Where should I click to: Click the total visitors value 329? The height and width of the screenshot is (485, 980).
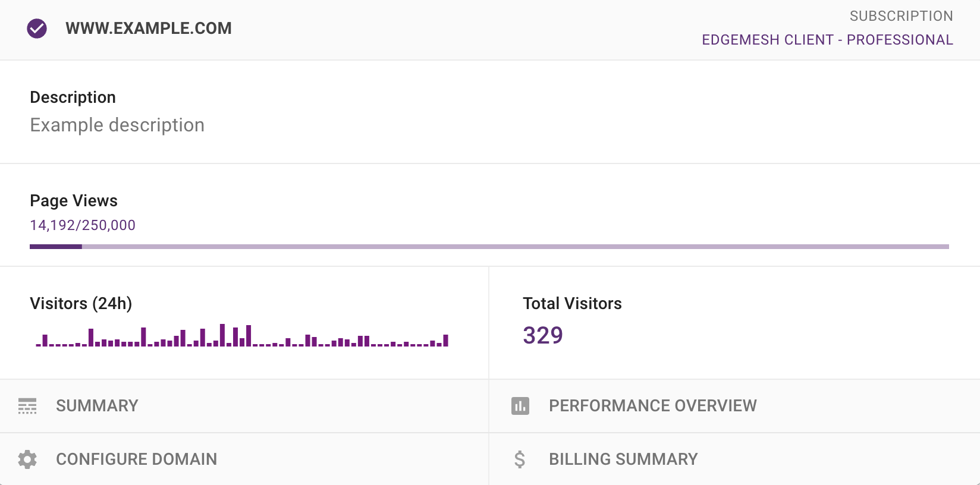pyautogui.click(x=543, y=335)
